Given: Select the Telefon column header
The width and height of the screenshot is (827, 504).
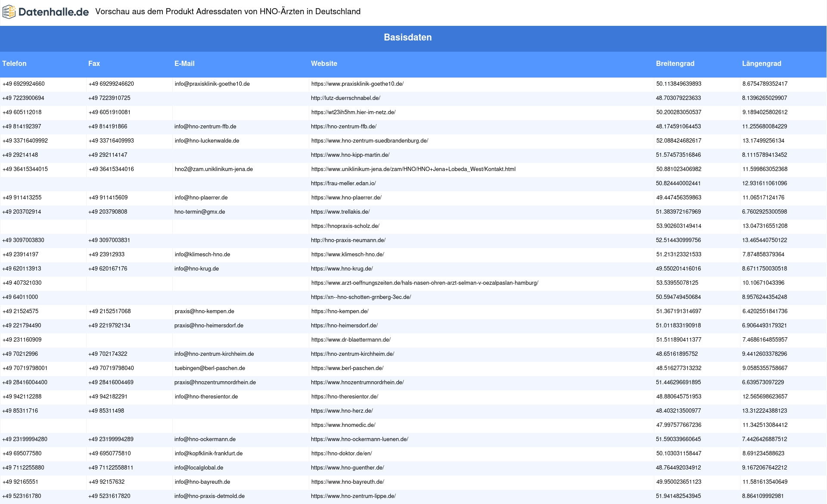Looking at the screenshot, I should (14, 64).
